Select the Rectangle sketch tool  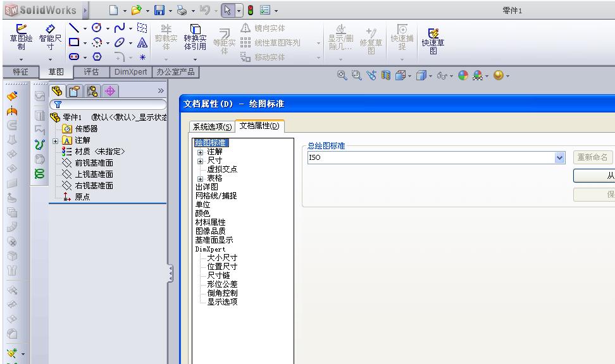(74, 42)
